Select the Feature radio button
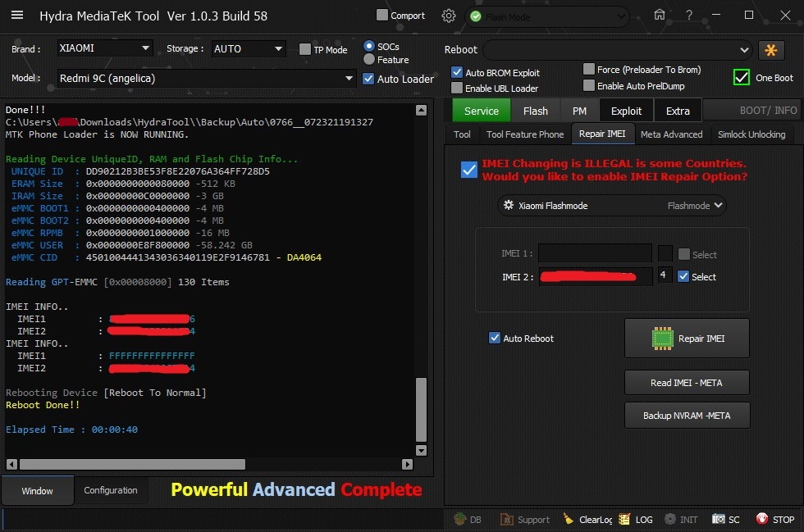804x532 pixels. pos(369,60)
